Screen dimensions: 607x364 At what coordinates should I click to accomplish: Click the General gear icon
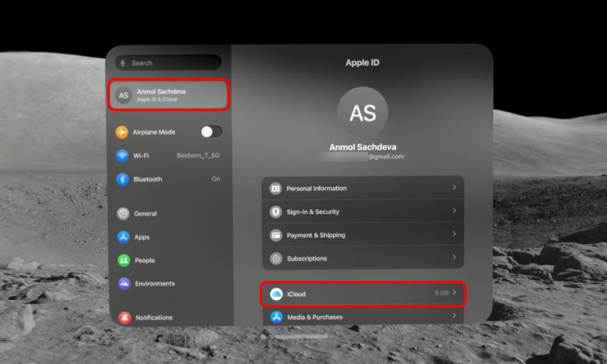tap(123, 214)
